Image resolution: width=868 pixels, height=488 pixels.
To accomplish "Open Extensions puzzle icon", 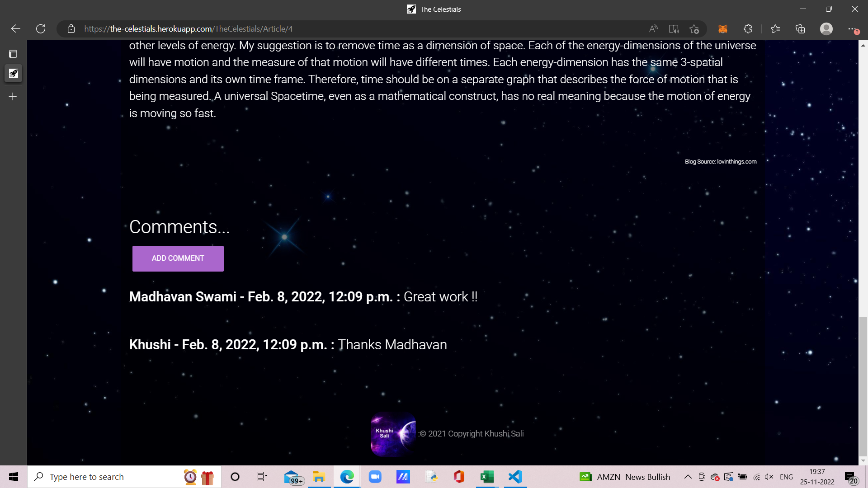I will coord(748,29).
